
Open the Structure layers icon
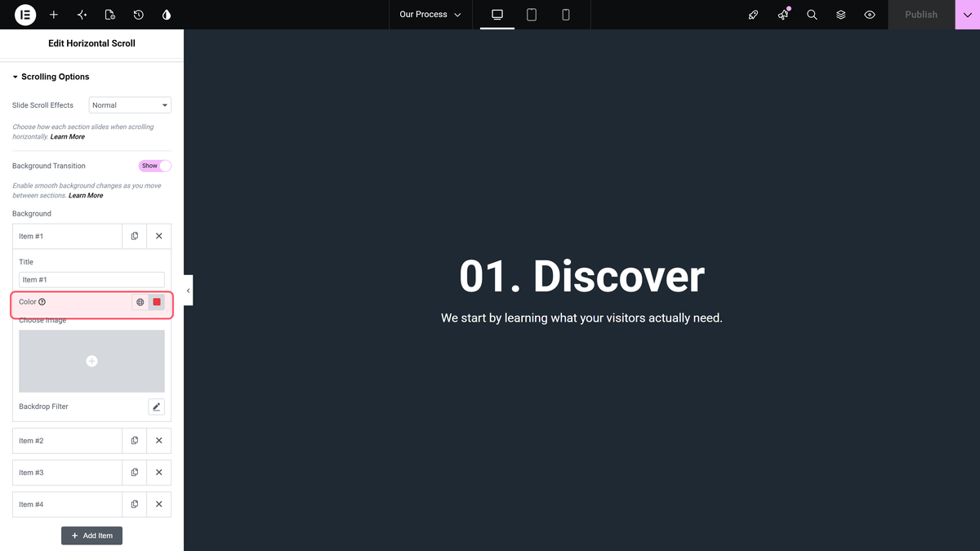pyautogui.click(x=841, y=15)
